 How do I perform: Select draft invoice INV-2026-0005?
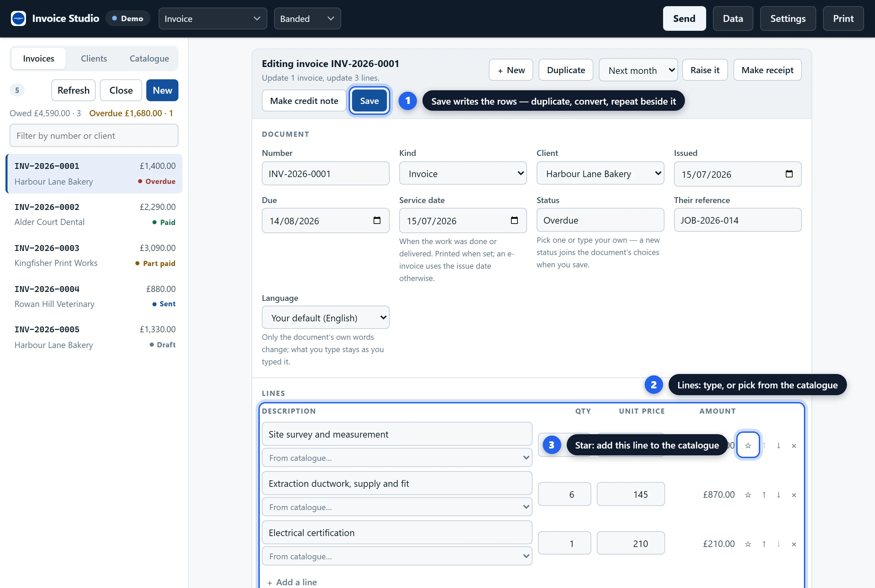[94, 337]
